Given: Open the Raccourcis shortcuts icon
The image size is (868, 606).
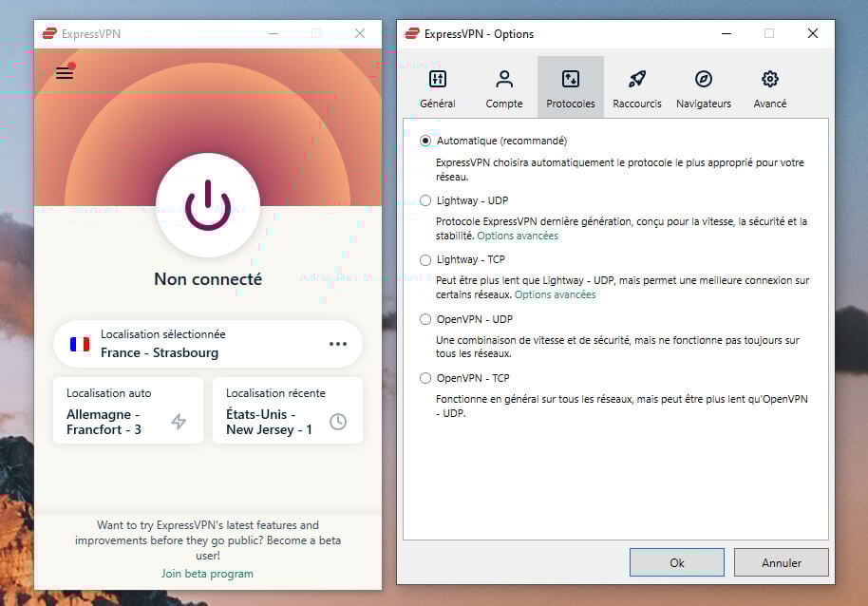Looking at the screenshot, I should (636, 85).
